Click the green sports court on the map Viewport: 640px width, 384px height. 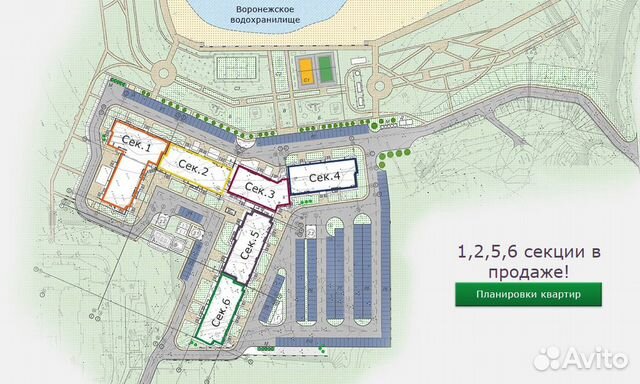click(x=325, y=69)
